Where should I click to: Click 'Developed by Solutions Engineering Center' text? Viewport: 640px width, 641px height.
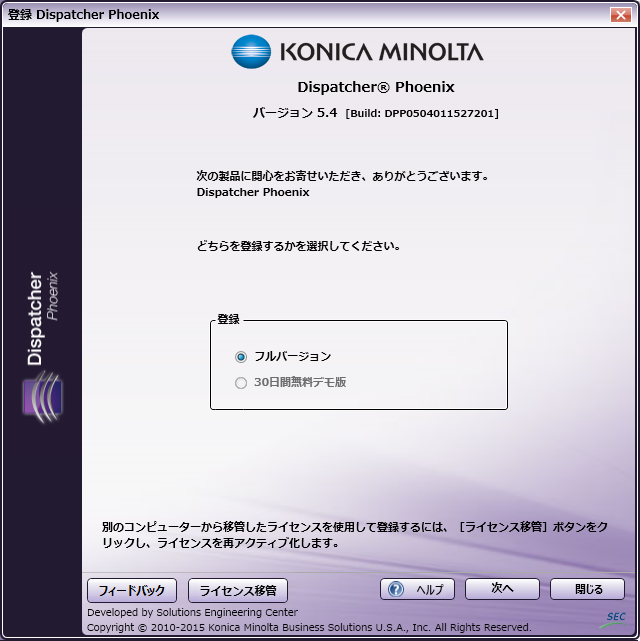192,612
